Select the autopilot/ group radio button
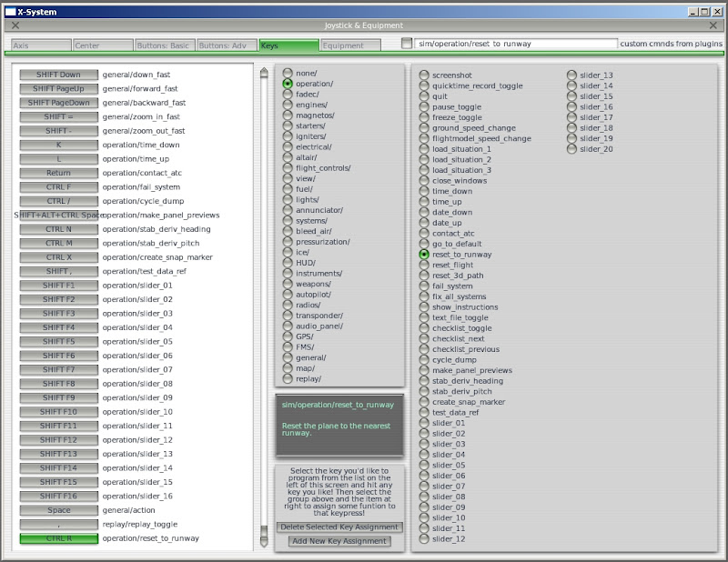 [288, 295]
